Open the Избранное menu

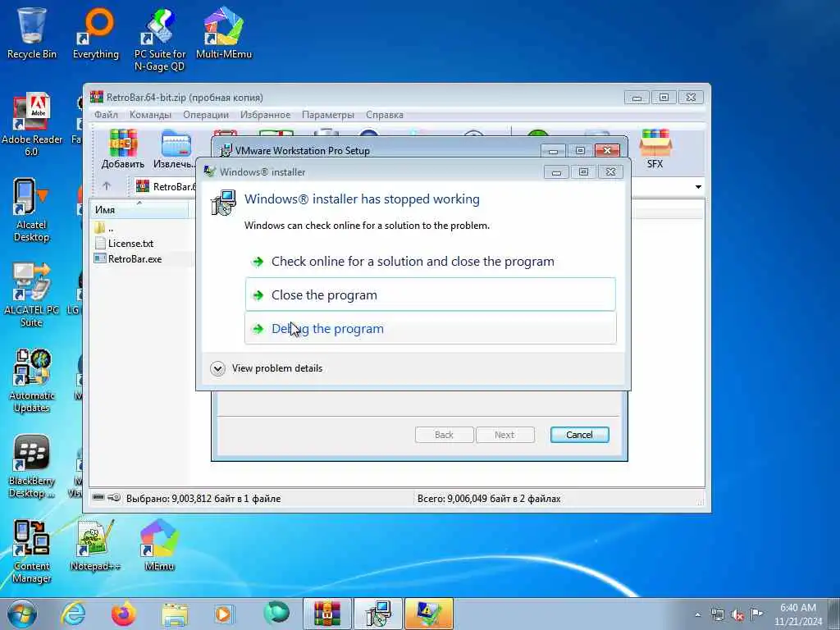(x=265, y=115)
